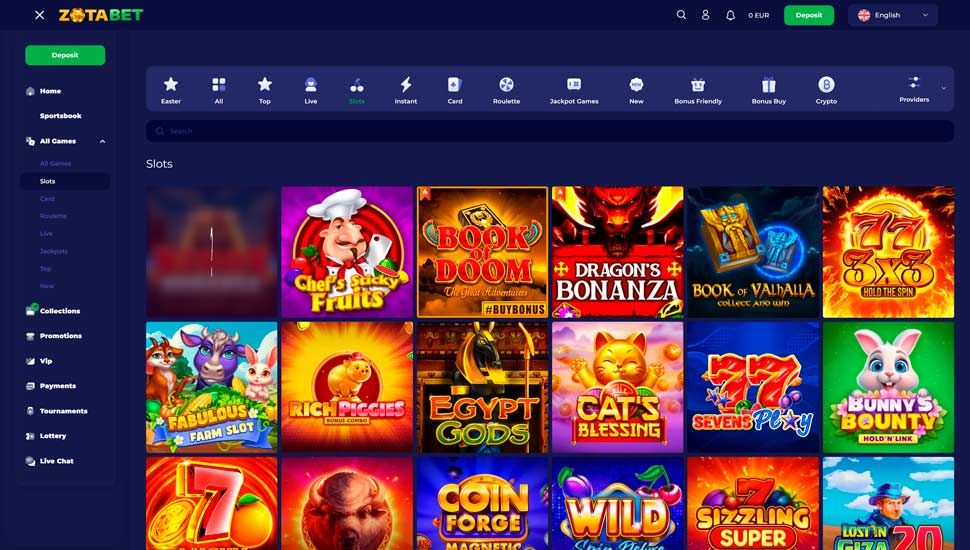Open Bunny's Bounty game
The image size is (970, 550).
pos(888,387)
